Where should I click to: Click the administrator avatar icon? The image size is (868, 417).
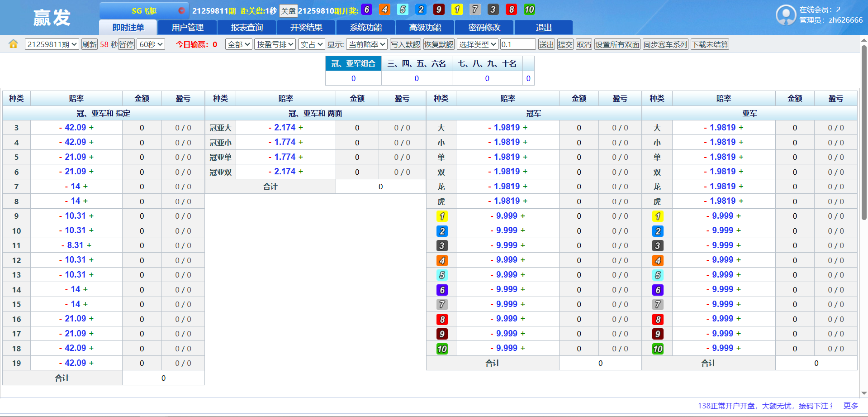click(x=786, y=15)
